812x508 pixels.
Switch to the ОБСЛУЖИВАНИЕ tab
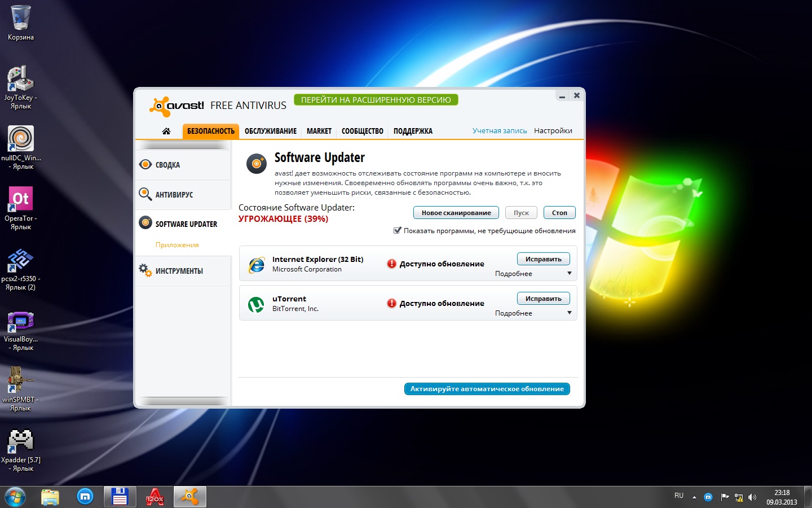271,131
